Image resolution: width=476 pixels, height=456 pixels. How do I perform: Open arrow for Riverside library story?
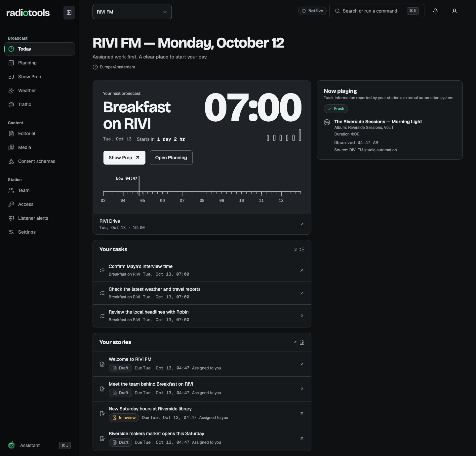click(x=302, y=414)
